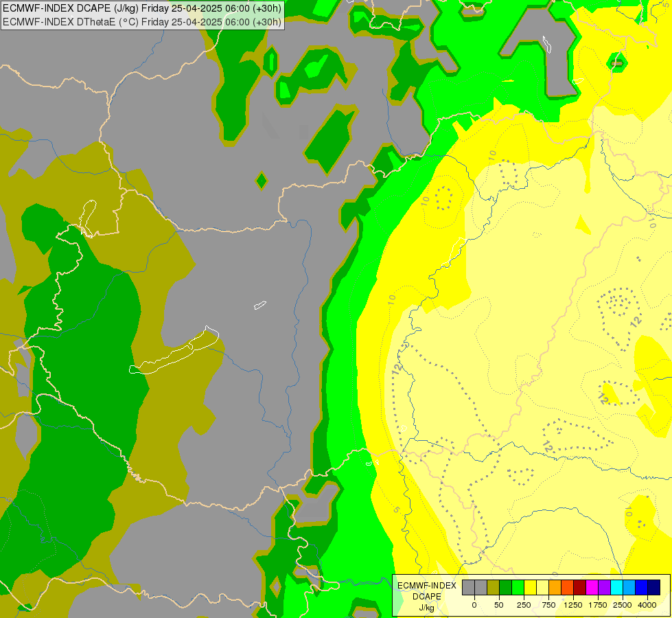Click the legend label 'ECMWF-INDEX'

coord(427,586)
